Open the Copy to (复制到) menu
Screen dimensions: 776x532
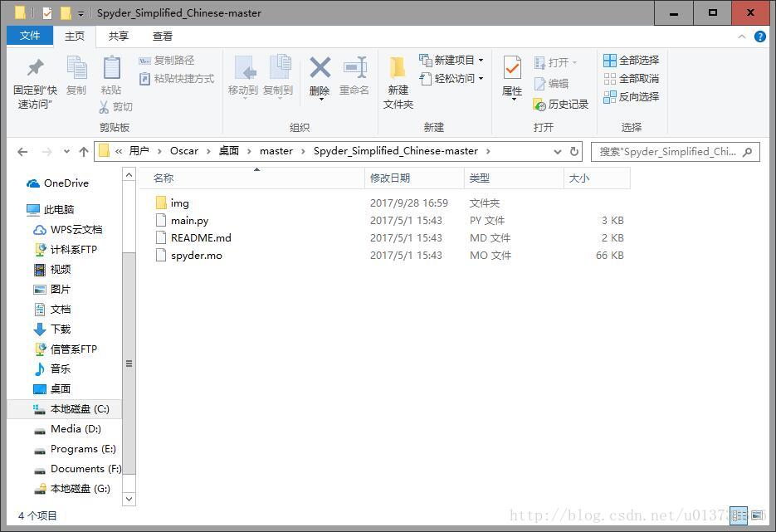[278, 76]
